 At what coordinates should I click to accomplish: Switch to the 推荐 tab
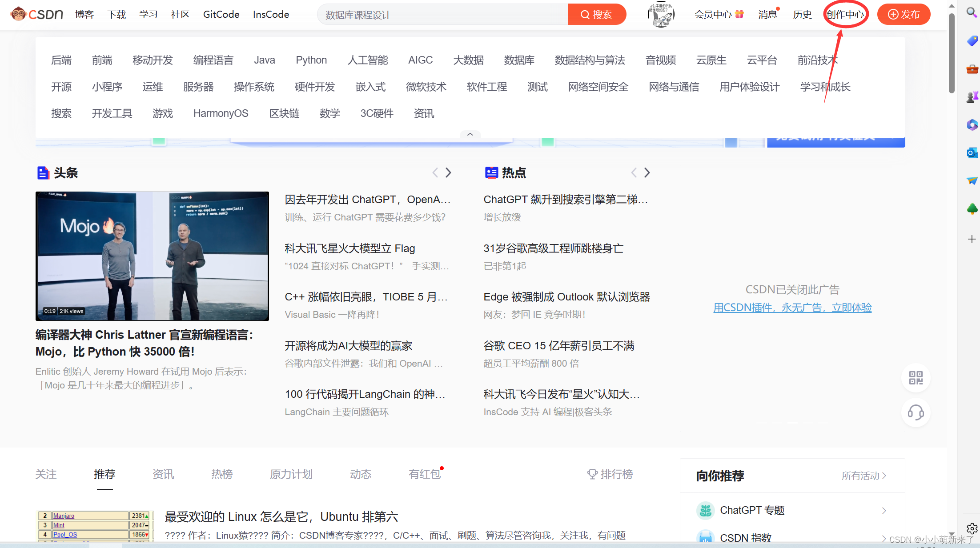point(104,474)
